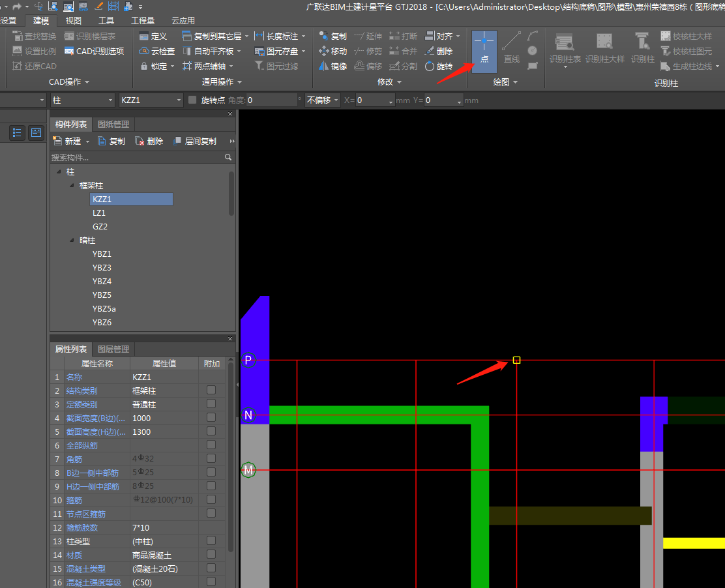Expand the 修改 group dropdown
Viewport: 725px width, 588px height.
coord(400,82)
